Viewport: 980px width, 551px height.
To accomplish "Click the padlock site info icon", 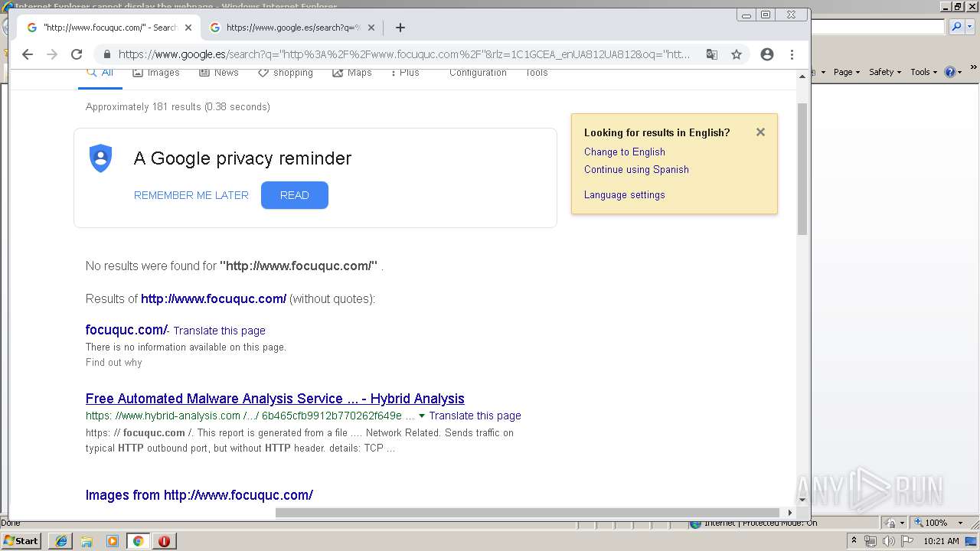I will 106,54.
